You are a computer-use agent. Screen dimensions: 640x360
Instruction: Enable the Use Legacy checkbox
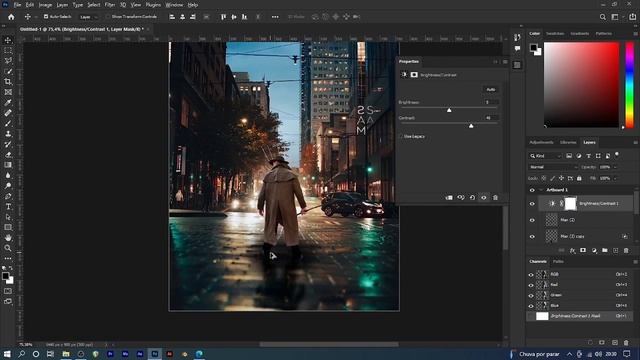click(401, 136)
